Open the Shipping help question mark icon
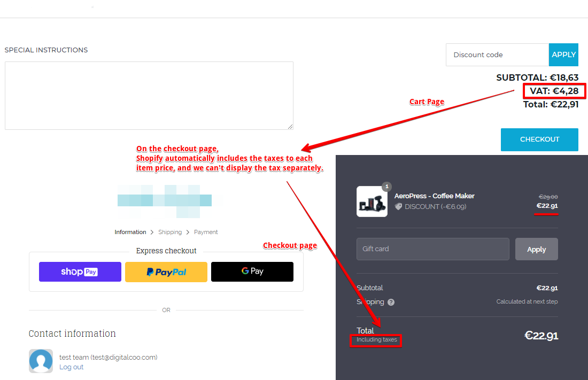 pos(391,302)
